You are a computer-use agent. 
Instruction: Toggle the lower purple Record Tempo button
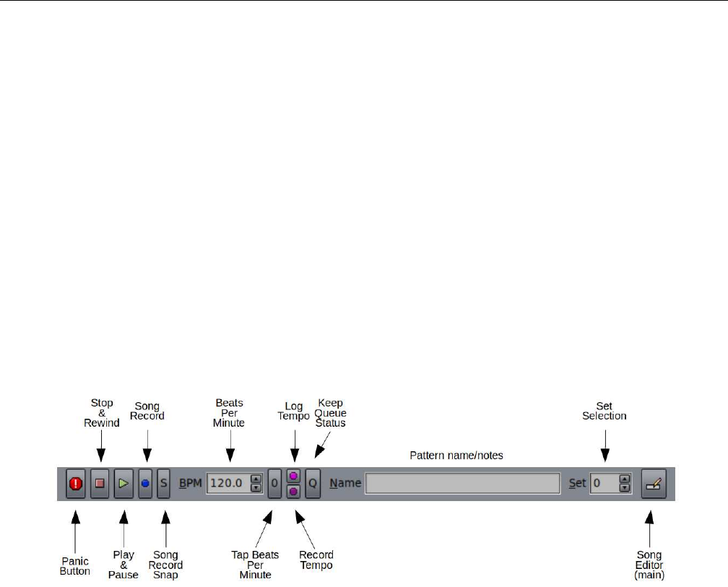pos(293,491)
